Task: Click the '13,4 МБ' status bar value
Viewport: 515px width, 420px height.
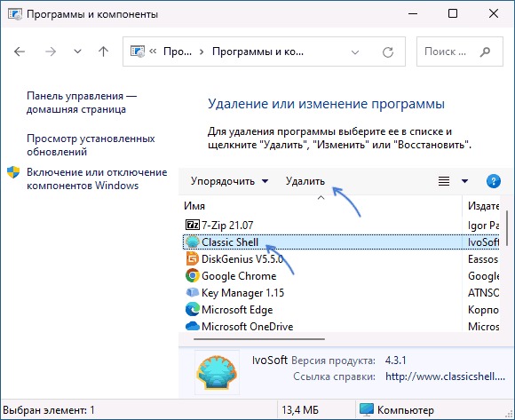Action: [300, 410]
